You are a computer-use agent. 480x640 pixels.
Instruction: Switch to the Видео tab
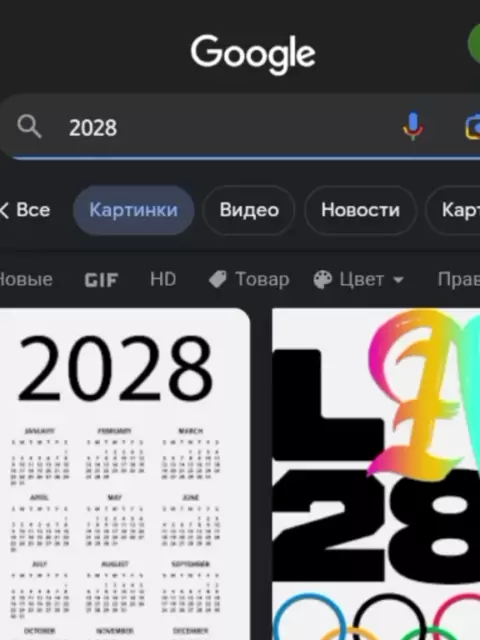click(x=249, y=210)
